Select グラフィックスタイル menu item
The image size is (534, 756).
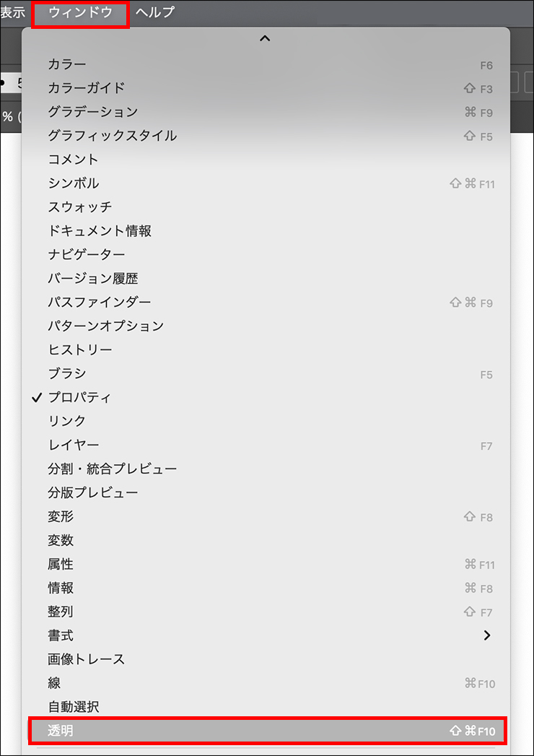pos(112,136)
